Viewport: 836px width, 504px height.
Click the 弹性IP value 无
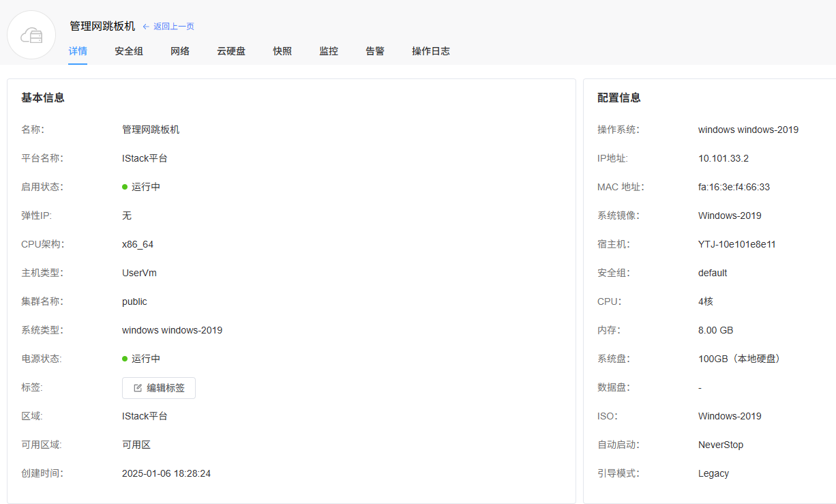[x=127, y=216]
